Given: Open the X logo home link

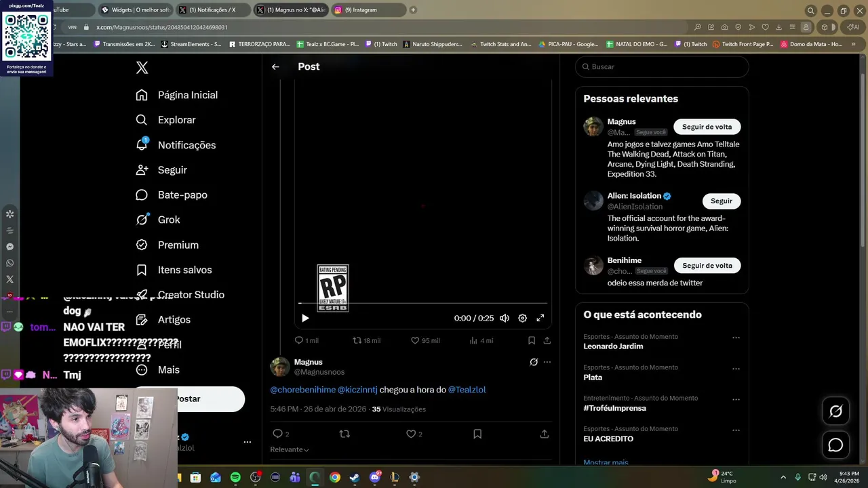Looking at the screenshot, I should [142, 68].
